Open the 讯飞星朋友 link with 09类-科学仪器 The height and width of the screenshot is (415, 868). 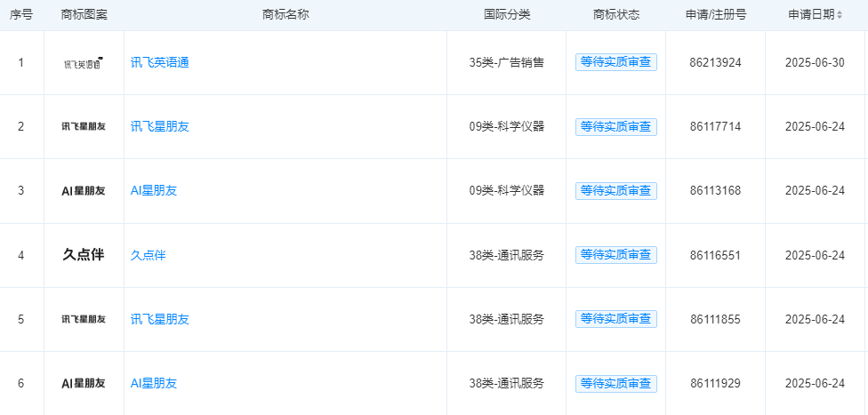160,127
